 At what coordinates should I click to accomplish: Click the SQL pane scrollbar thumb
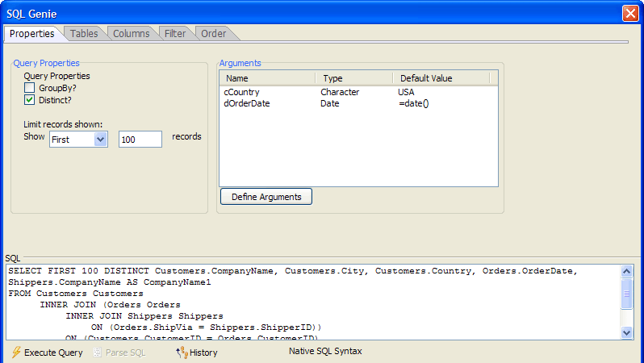click(x=626, y=293)
